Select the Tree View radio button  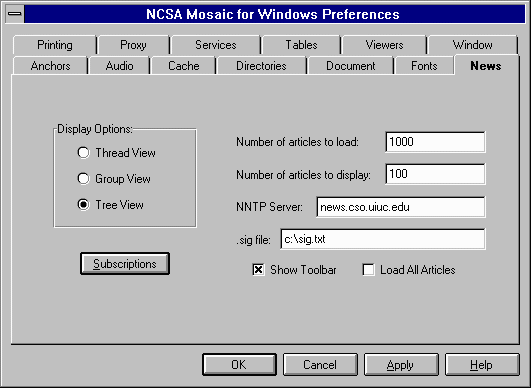(x=83, y=204)
